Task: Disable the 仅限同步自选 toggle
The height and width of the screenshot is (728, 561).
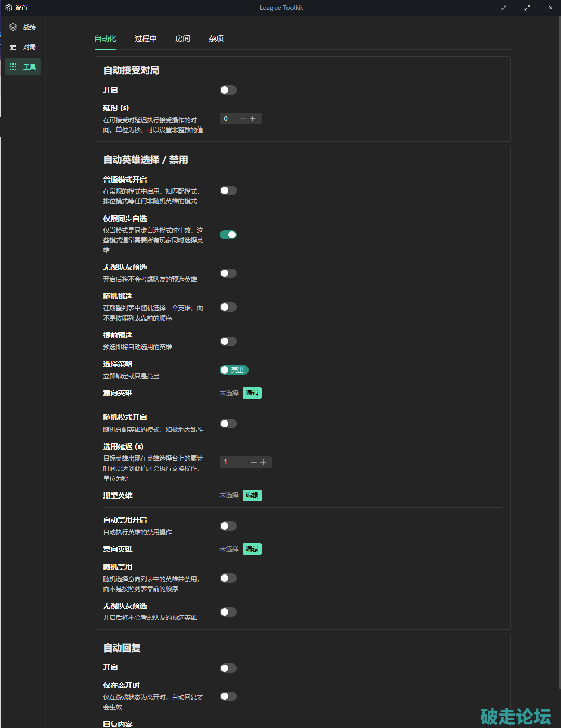Action: (228, 235)
